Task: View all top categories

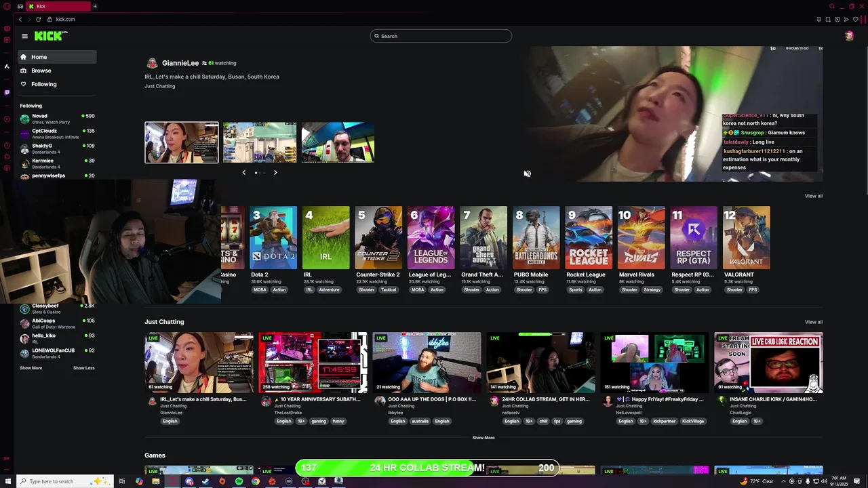Action: pos(814,196)
